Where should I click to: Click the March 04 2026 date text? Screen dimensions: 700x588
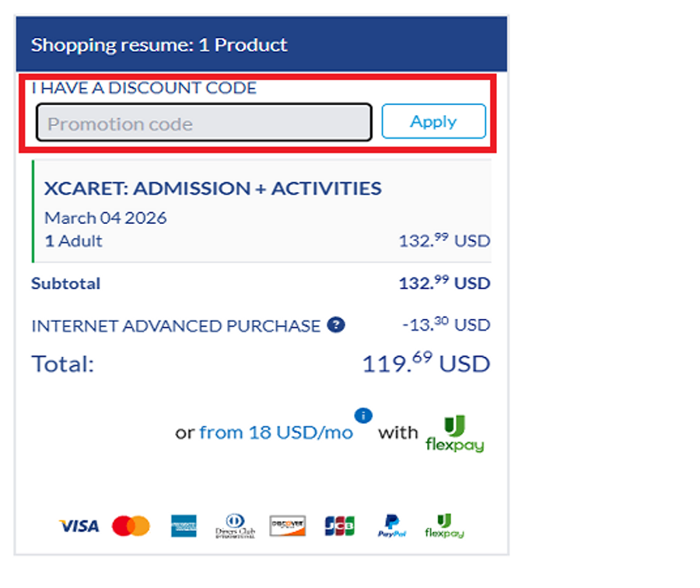105,218
